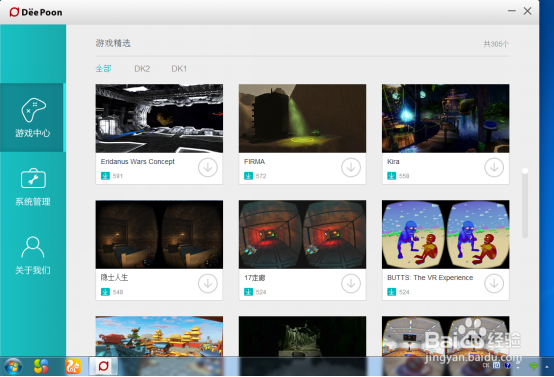Click download count icon beside 572

click(x=248, y=176)
